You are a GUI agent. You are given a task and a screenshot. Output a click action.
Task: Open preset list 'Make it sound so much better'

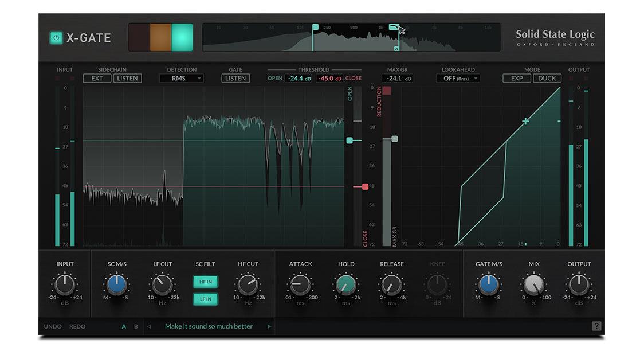tap(209, 326)
